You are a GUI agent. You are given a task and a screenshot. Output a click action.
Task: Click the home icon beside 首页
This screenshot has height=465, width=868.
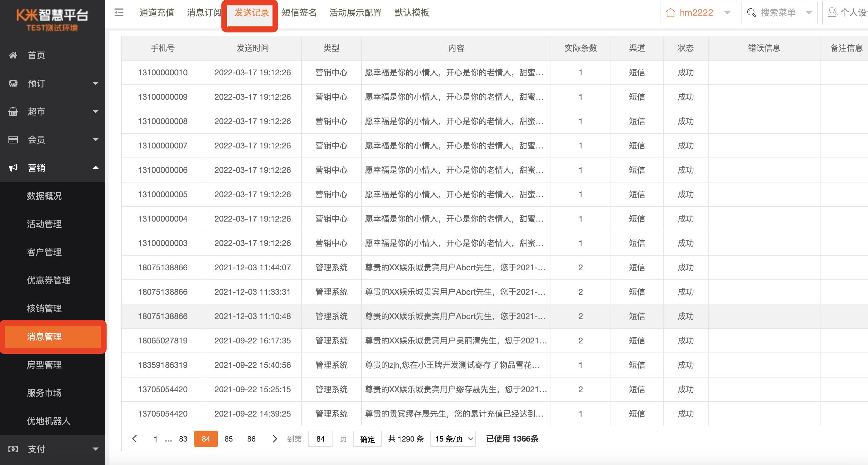13,55
